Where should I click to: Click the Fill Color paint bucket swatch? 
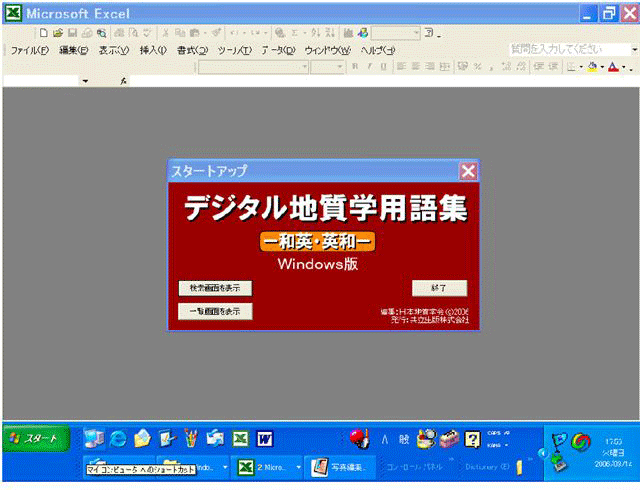[592, 67]
